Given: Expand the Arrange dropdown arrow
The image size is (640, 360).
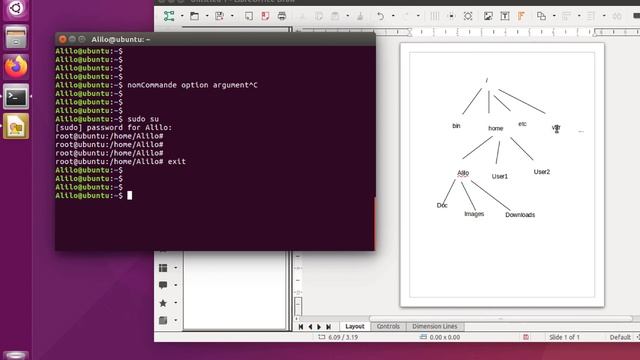Looking at the screenshot, I should point(554,16).
